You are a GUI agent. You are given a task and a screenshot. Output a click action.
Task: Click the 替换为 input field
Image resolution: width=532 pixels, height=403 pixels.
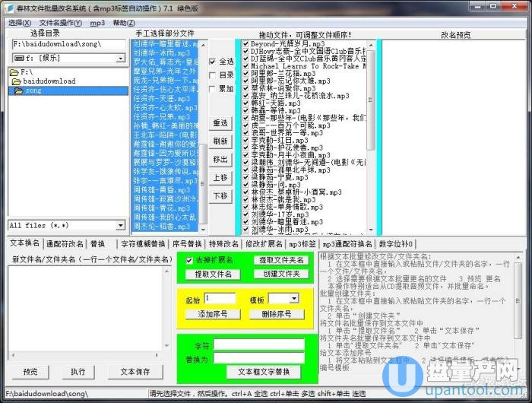click(x=259, y=358)
